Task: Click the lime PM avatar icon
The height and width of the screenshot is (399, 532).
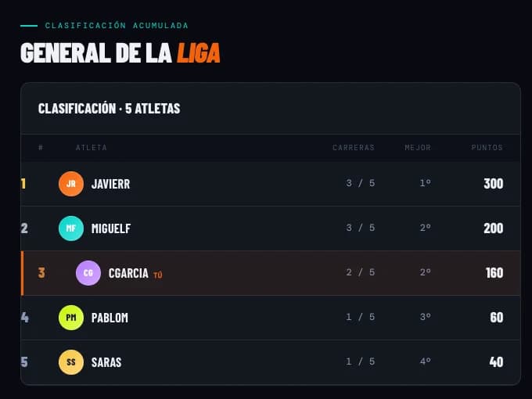Action: click(71, 318)
